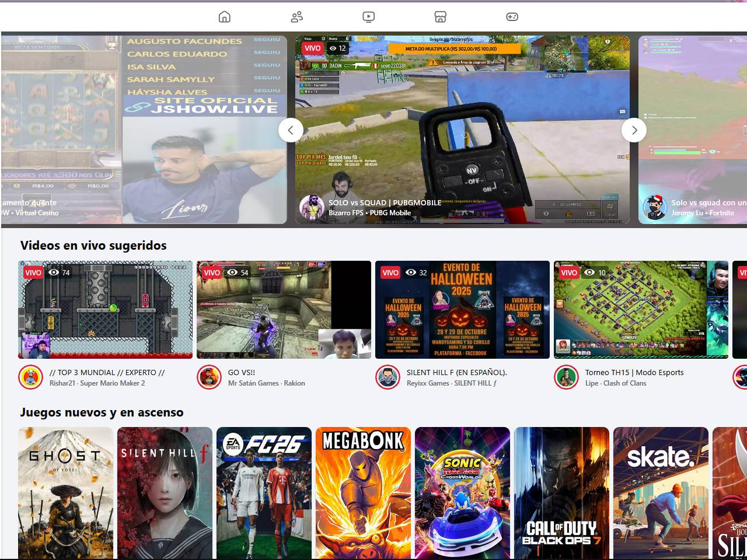Screen dimensions: 747x560
Task: Open 'GO VS!!' stream title link
Action: (x=241, y=372)
